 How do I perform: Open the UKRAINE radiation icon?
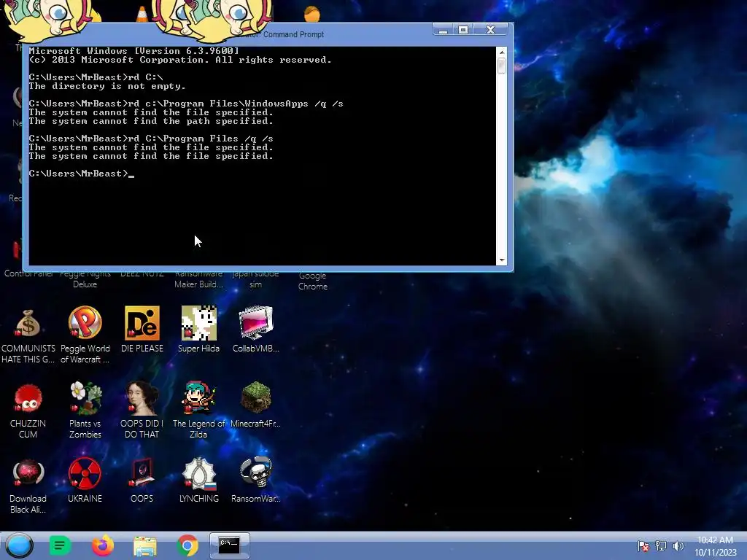coord(85,481)
